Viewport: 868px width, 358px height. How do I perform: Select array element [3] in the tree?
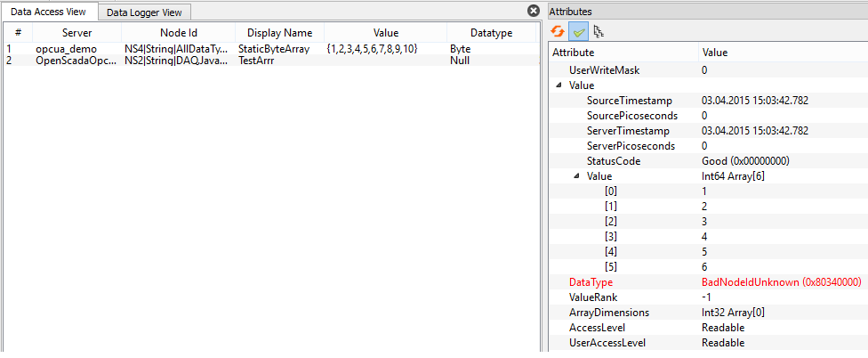point(611,236)
